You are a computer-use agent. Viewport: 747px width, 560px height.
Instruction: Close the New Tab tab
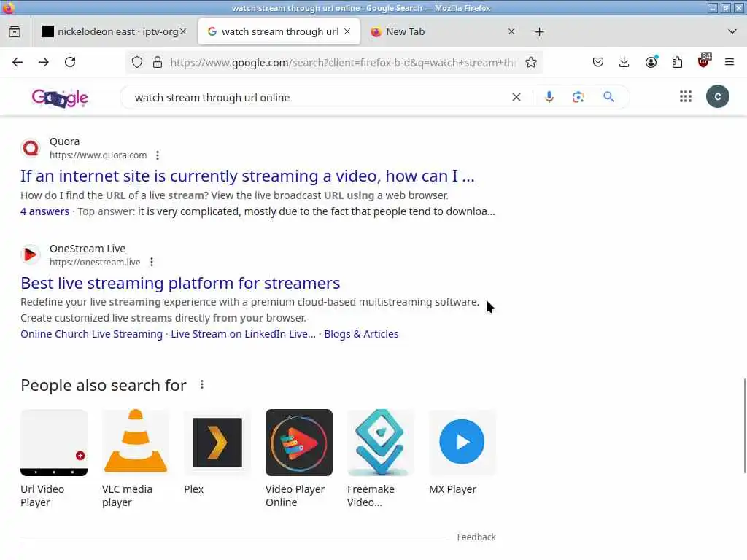(x=511, y=32)
